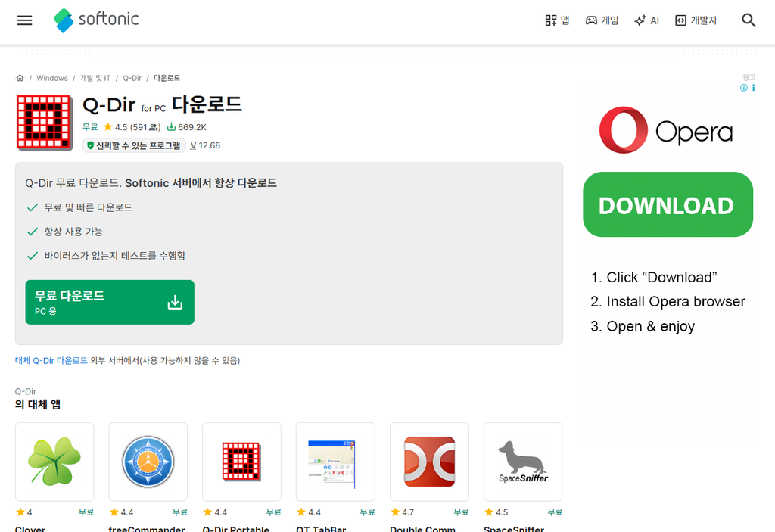Screen dimensions: 775x532
Task: Click 대체 Q-Dir 다운로드 link
Action: point(51,360)
